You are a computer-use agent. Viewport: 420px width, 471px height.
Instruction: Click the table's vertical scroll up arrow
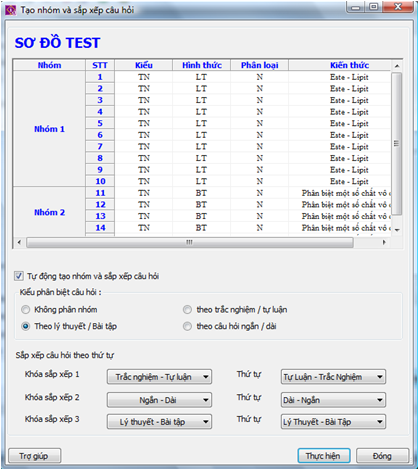pyautogui.click(x=397, y=66)
